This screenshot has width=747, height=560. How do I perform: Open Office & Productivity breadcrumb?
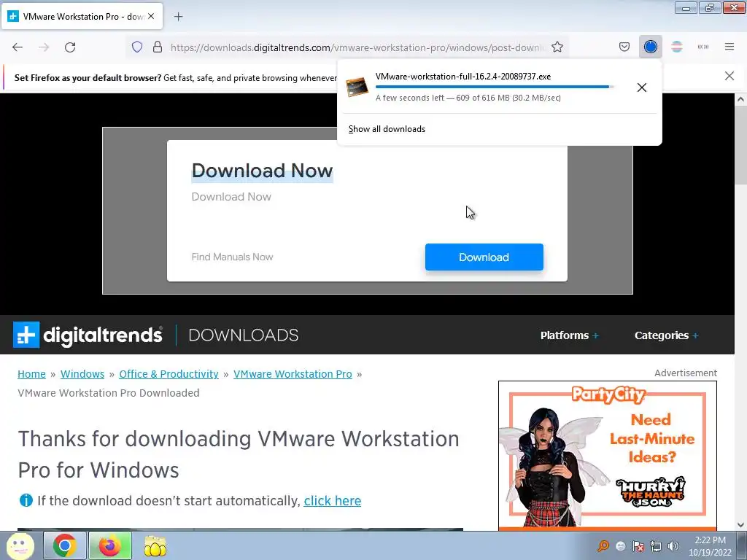(169, 374)
